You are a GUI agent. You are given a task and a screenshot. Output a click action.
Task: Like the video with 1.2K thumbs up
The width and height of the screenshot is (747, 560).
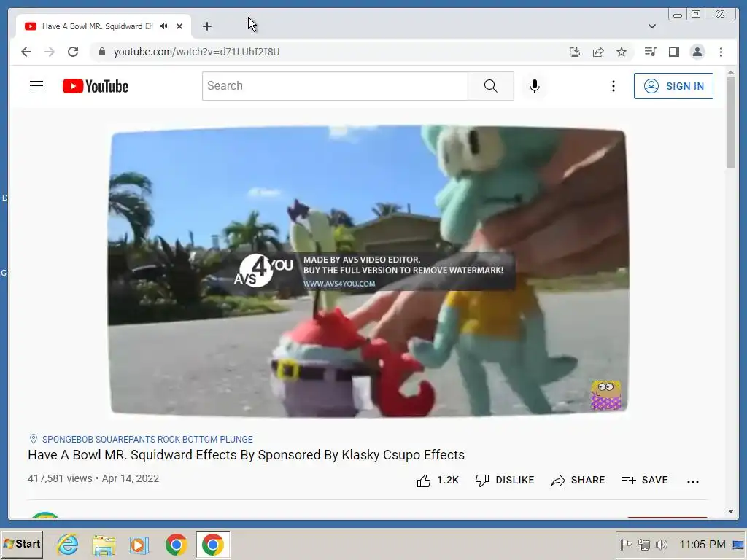click(438, 481)
